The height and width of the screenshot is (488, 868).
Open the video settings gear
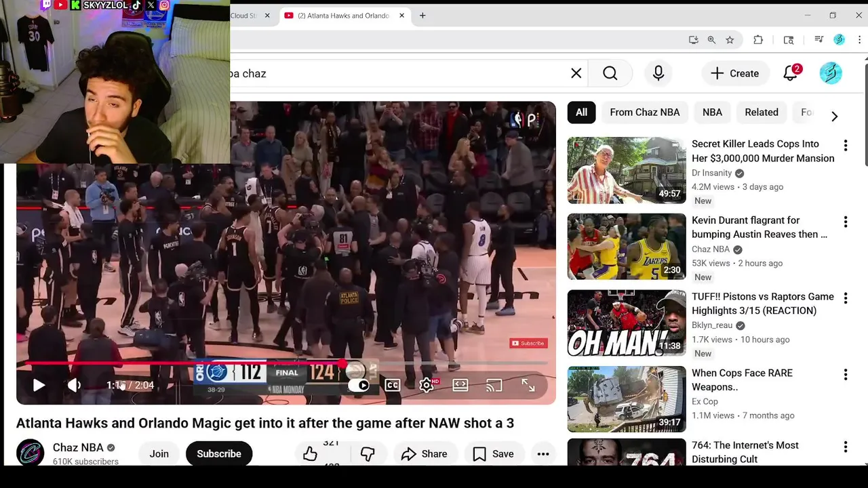pos(427,385)
